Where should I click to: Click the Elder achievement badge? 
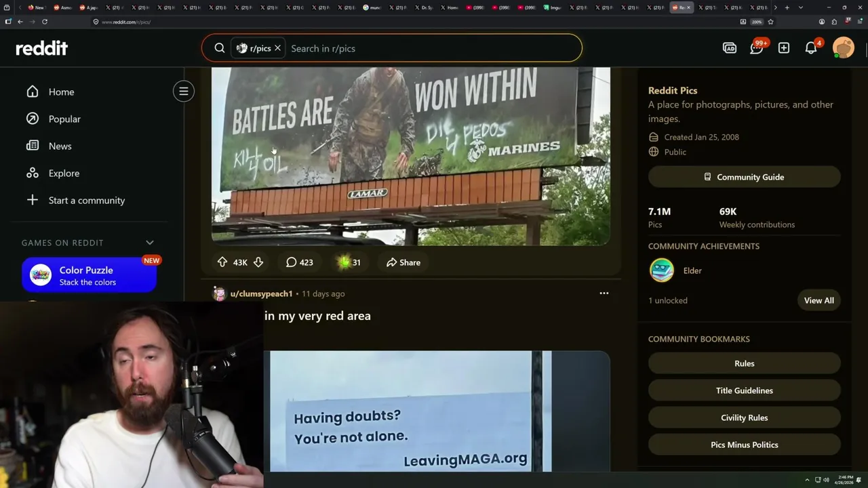pyautogui.click(x=662, y=270)
